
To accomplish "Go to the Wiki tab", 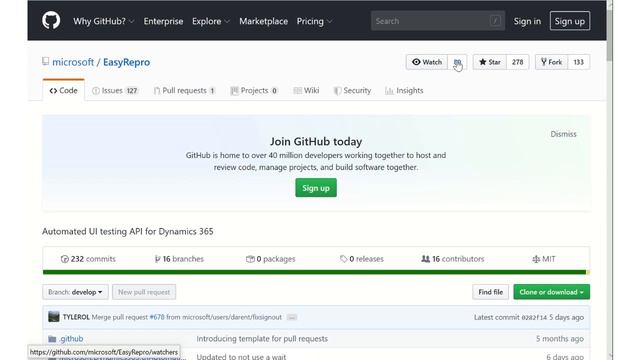I will click(x=306, y=91).
